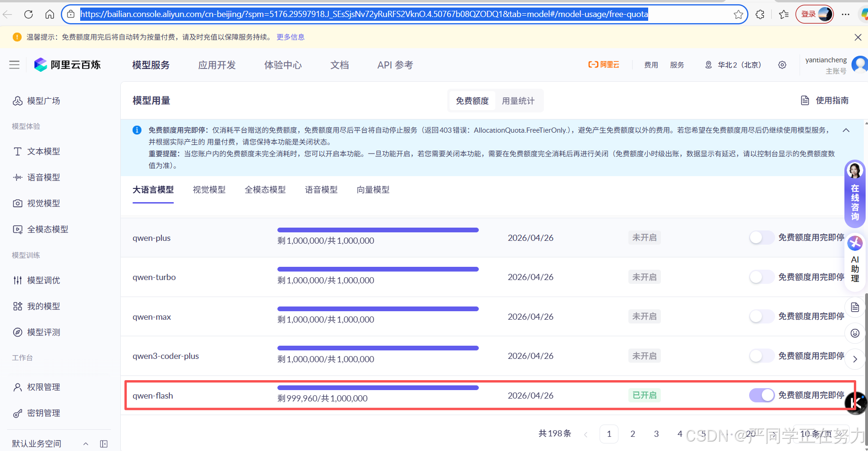This screenshot has width=868, height=451.
Task: Open the settings gear icon in header
Action: (782, 65)
